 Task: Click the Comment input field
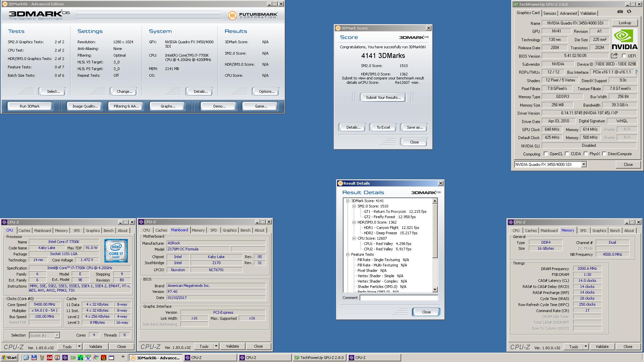point(399,298)
